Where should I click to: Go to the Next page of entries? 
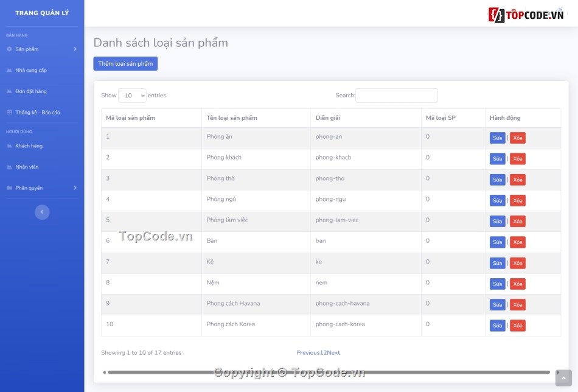(333, 353)
